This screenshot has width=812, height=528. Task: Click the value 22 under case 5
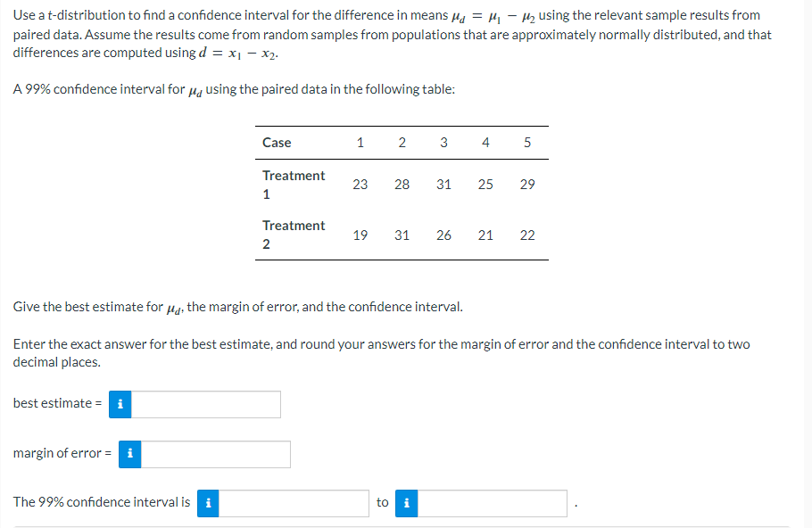point(527,235)
